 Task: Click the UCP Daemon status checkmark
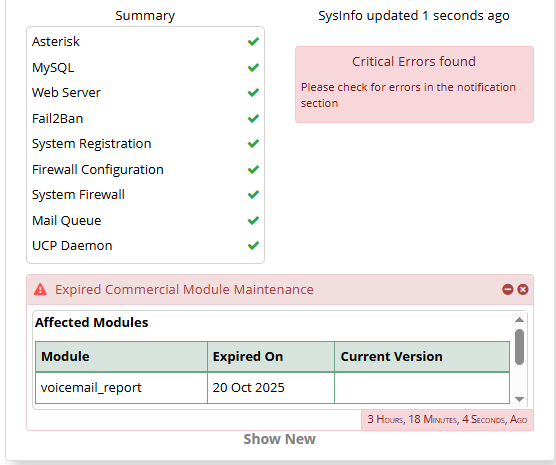(253, 245)
